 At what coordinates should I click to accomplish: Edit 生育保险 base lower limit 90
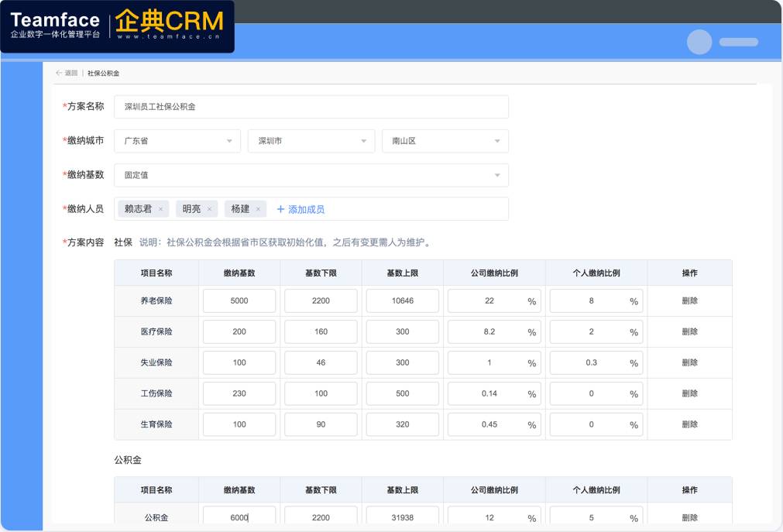[321, 424]
